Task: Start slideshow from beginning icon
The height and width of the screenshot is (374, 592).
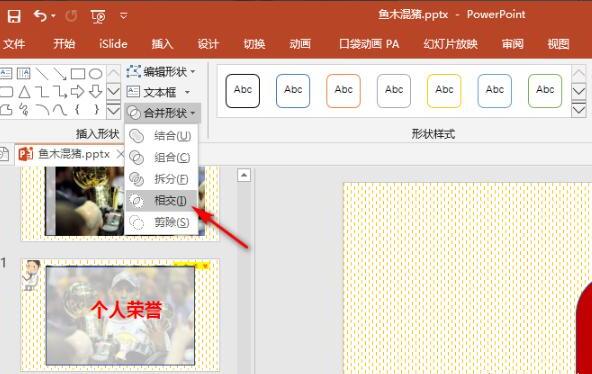Action: 98,16
